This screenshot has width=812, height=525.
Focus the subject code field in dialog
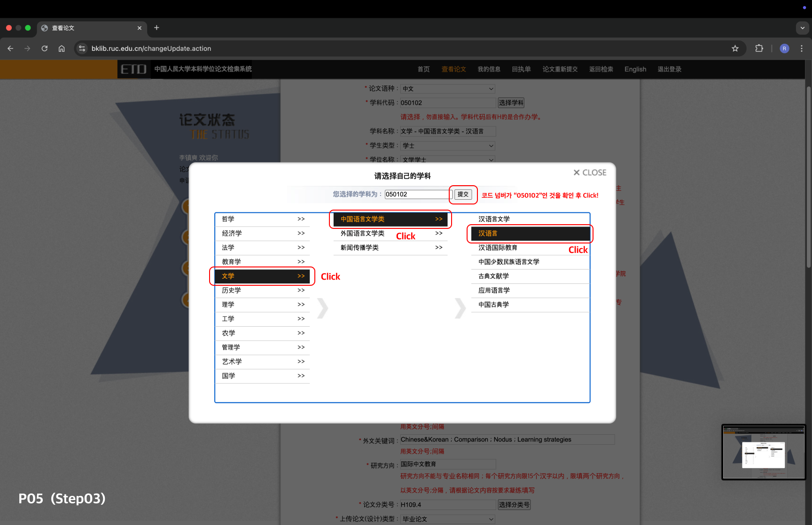pyautogui.click(x=418, y=194)
